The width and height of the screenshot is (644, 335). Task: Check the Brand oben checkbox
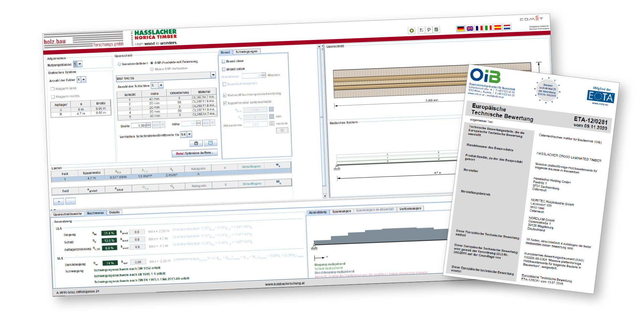tap(223, 61)
